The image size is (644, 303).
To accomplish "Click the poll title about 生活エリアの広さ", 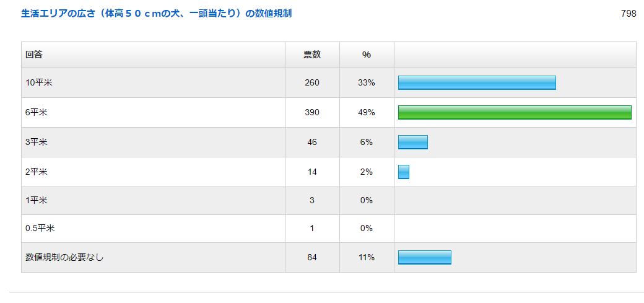I will (156, 14).
